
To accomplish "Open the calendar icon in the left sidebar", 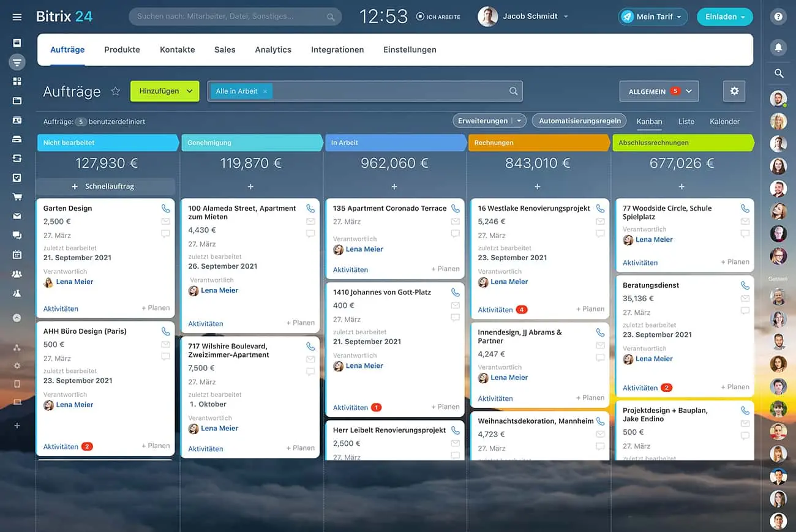I will pos(17,254).
